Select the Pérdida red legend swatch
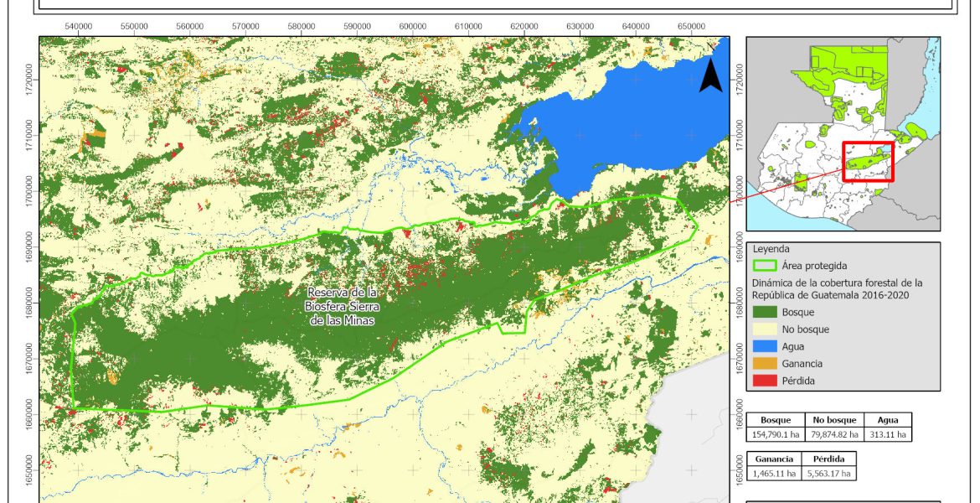 tap(764, 381)
